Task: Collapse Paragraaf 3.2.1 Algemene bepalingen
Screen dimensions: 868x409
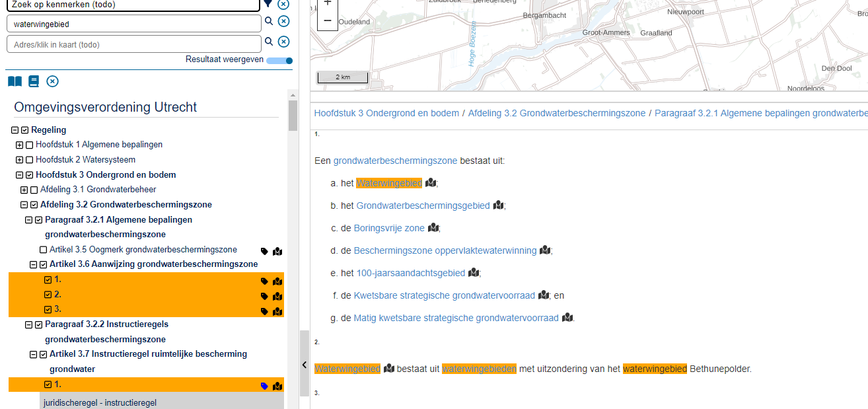Action: point(29,220)
